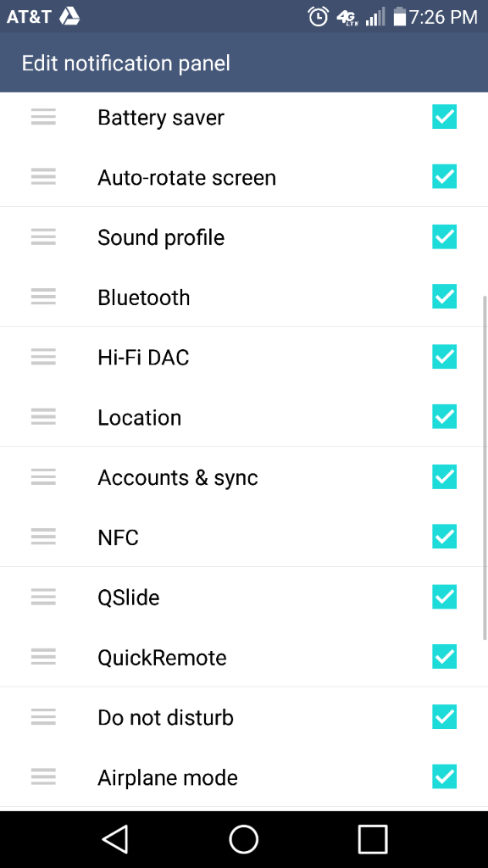Tap the reorder handle beside NFC
This screenshot has height=868, width=488.
click(x=43, y=537)
